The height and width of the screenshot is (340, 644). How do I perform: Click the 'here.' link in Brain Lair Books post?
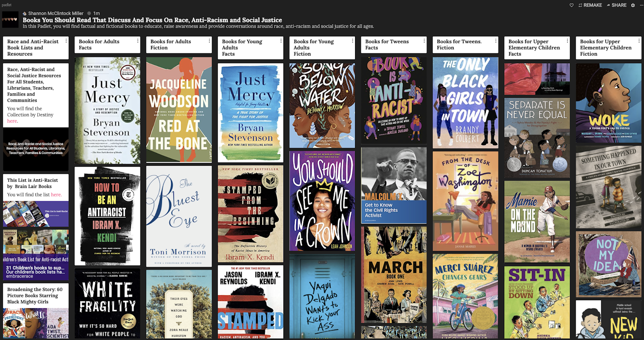56,195
